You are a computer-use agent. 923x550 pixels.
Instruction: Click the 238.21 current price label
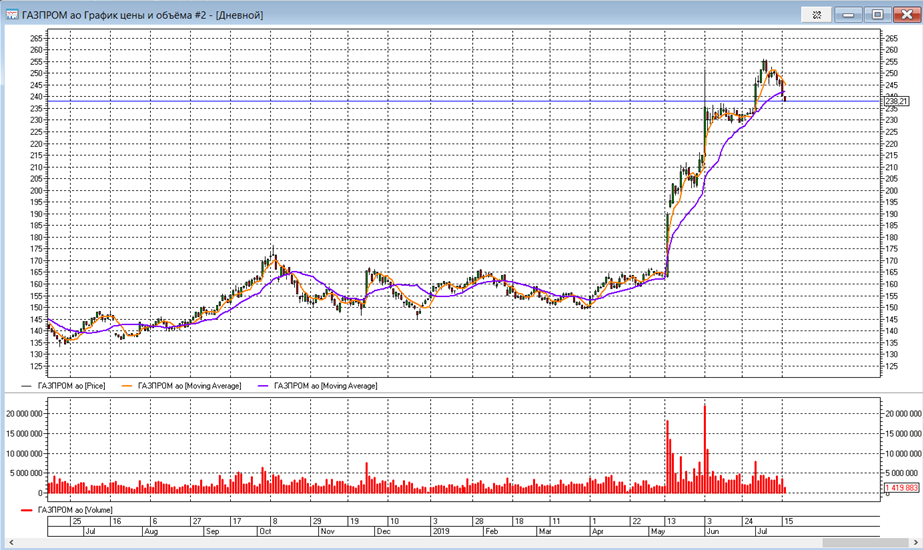tap(896, 101)
